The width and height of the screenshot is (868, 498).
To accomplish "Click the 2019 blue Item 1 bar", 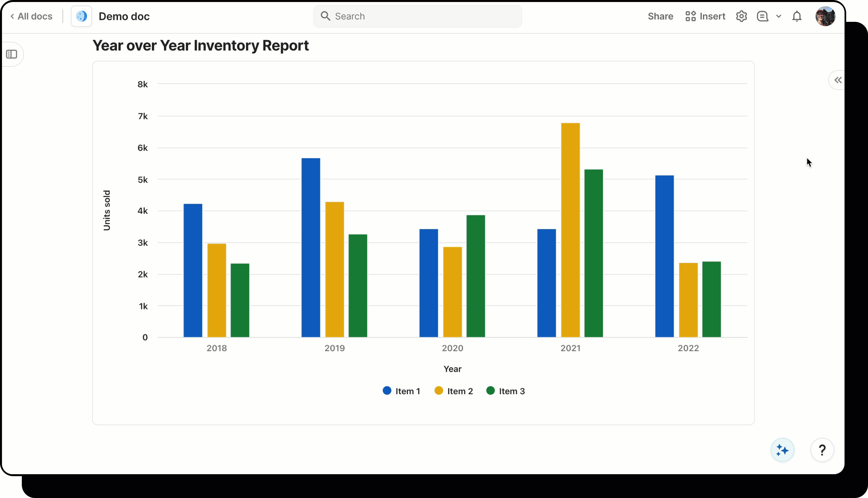I will [310, 247].
